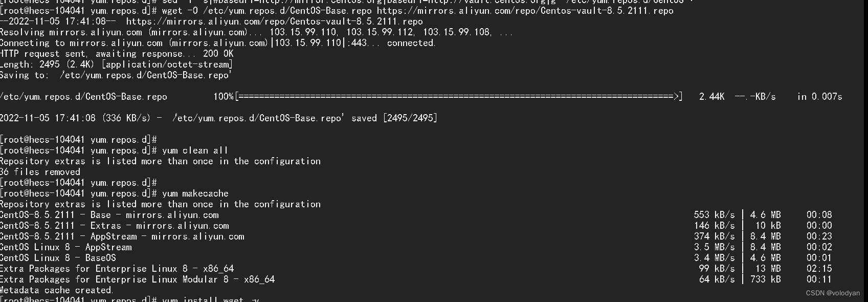
Task: Click the CSDN @volodyan watermark
Action: [x=833, y=293]
